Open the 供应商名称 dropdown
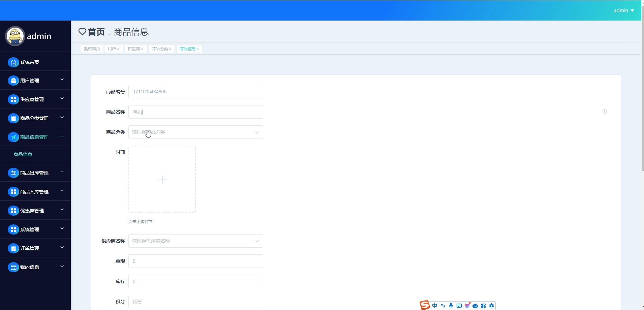 point(195,241)
